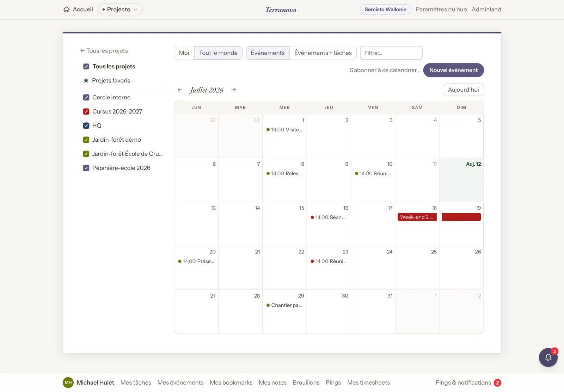Toggle Jardin-forêt démo checkbox

(86, 140)
